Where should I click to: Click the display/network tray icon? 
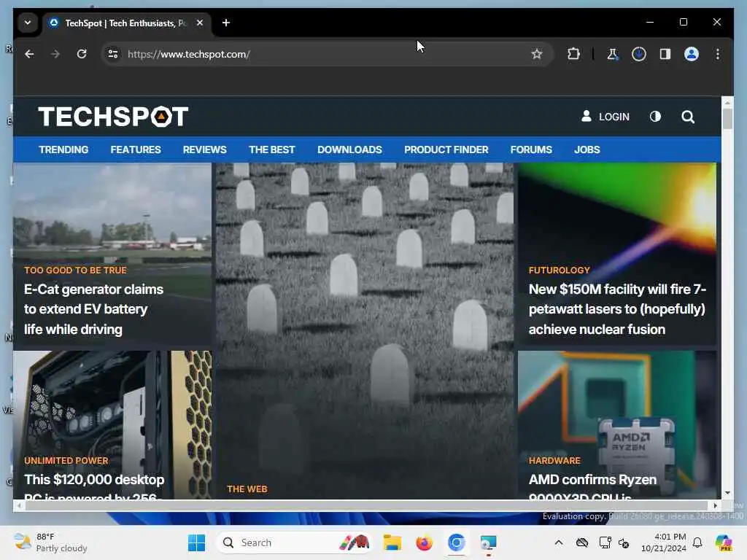605,542
